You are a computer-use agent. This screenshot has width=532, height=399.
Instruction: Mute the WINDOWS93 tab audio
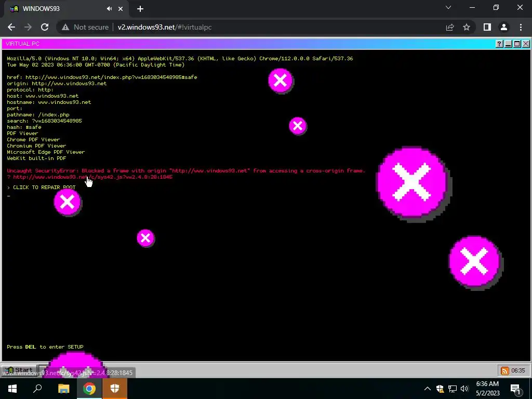109,9
